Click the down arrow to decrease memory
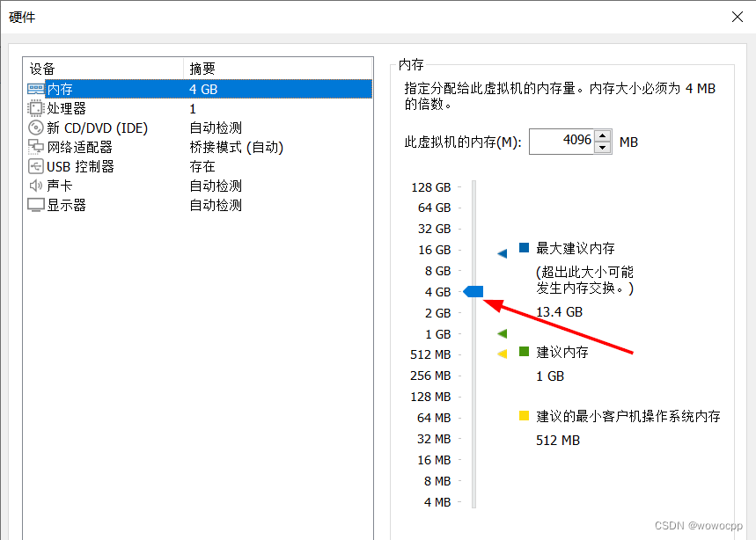756x540 pixels. [x=601, y=147]
